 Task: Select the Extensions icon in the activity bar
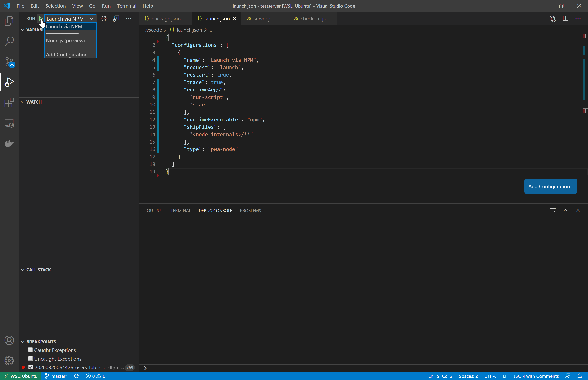[9, 103]
